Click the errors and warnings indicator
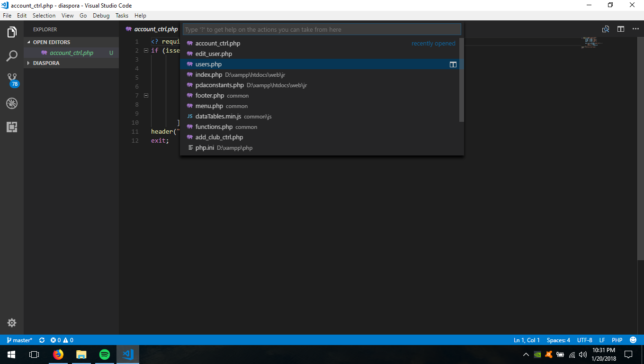 62,340
